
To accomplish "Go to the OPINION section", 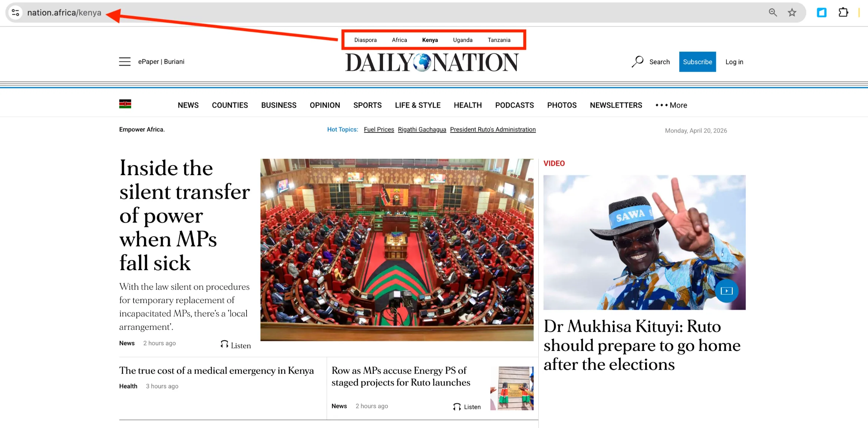I will 325,105.
